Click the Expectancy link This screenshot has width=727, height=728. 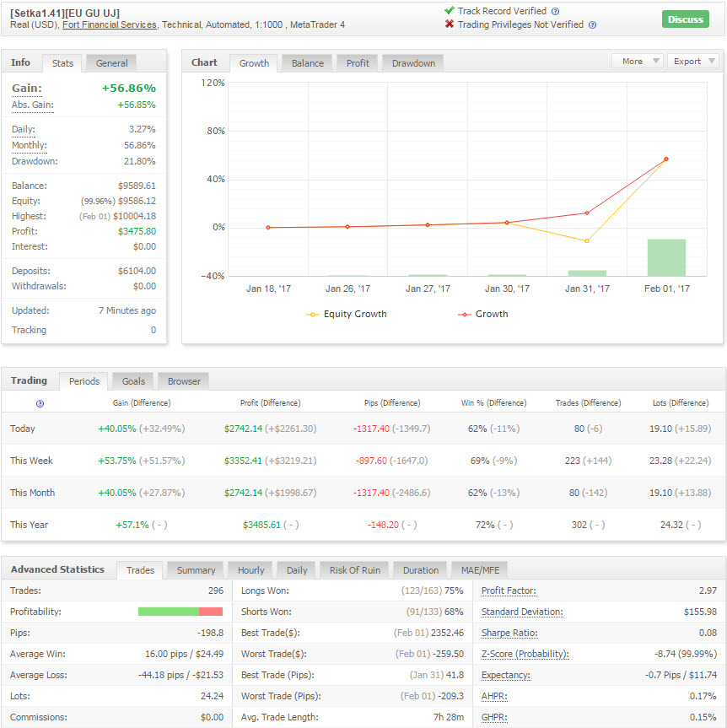[505, 675]
